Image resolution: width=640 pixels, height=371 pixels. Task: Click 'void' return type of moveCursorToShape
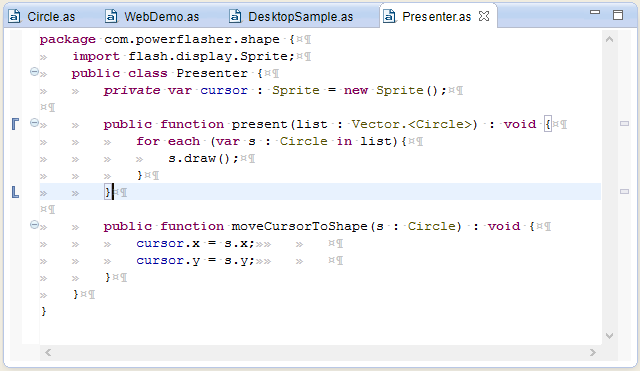tap(504, 226)
